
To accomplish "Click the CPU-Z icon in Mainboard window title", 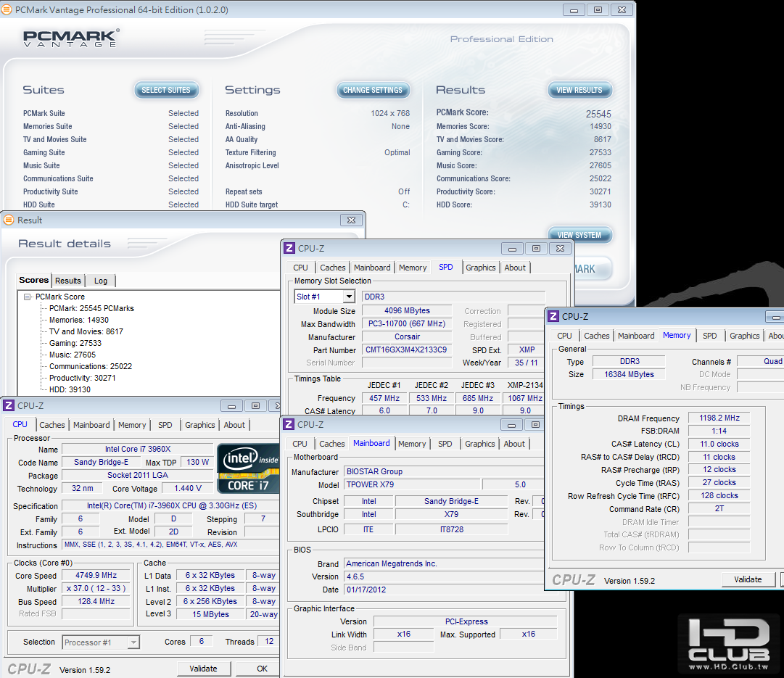I will tap(289, 424).
